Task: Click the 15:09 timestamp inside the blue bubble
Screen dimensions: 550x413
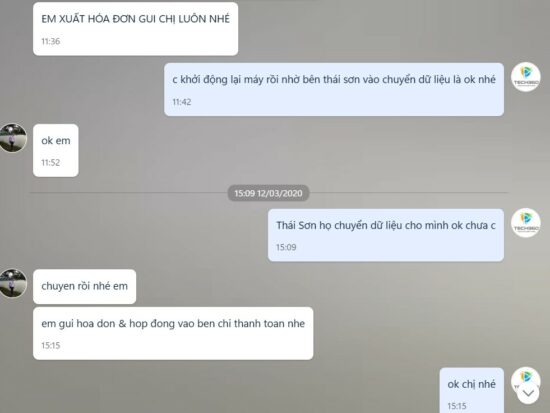Action: click(286, 247)
